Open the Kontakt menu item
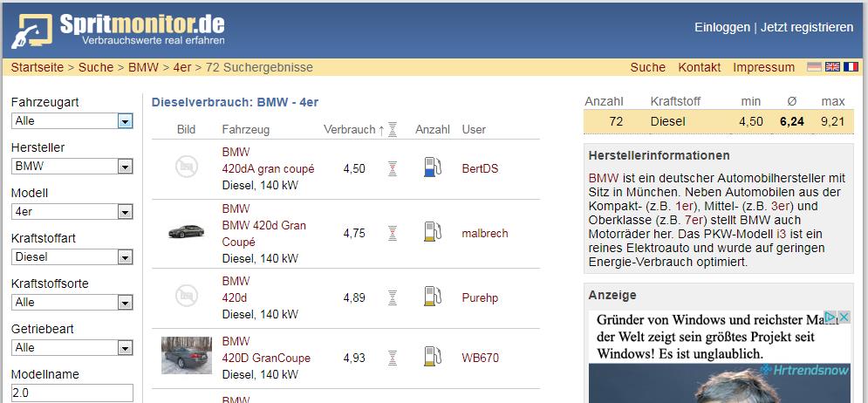The height and width of the screenshot is (403, 868). point(700,67)
